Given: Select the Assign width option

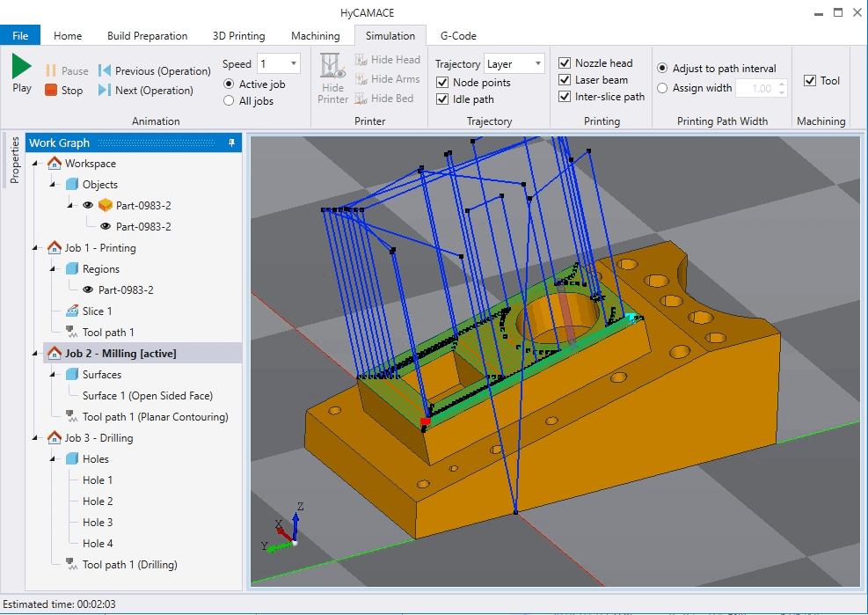Looking at the screenshot, I should click(662, 87).
